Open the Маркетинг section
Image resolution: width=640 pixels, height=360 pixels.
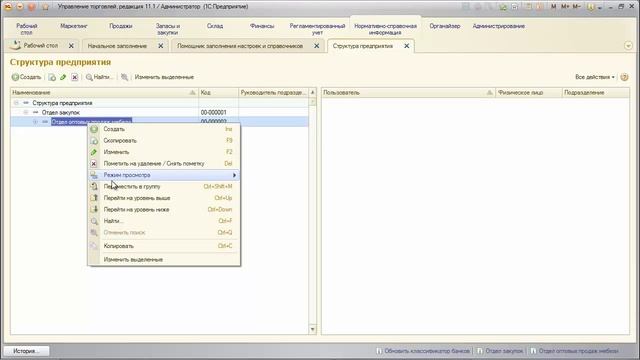coord(73,26)
